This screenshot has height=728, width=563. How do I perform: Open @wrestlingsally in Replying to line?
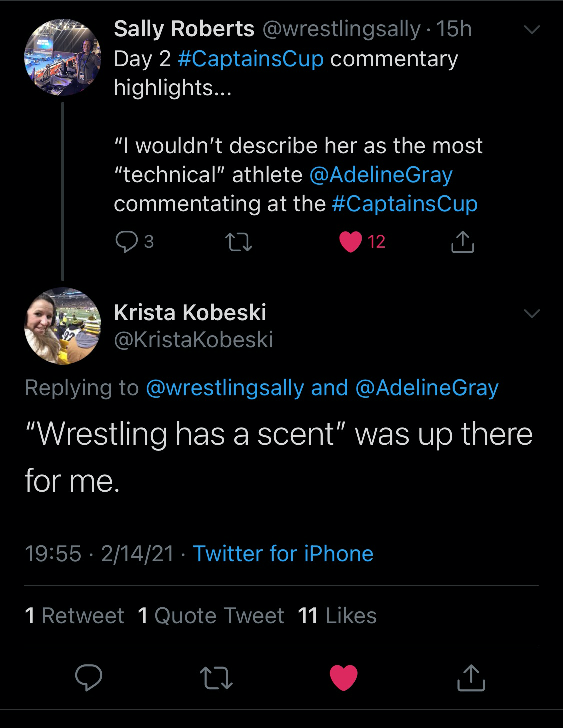pos(225,388)
